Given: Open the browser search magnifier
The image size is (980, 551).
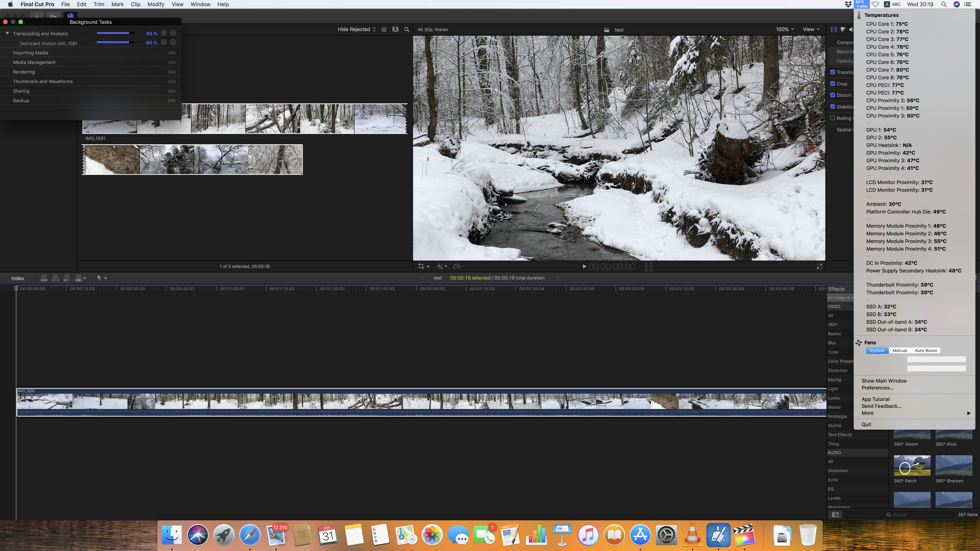Looking at the screenshot, I should (x=407, y=29).
